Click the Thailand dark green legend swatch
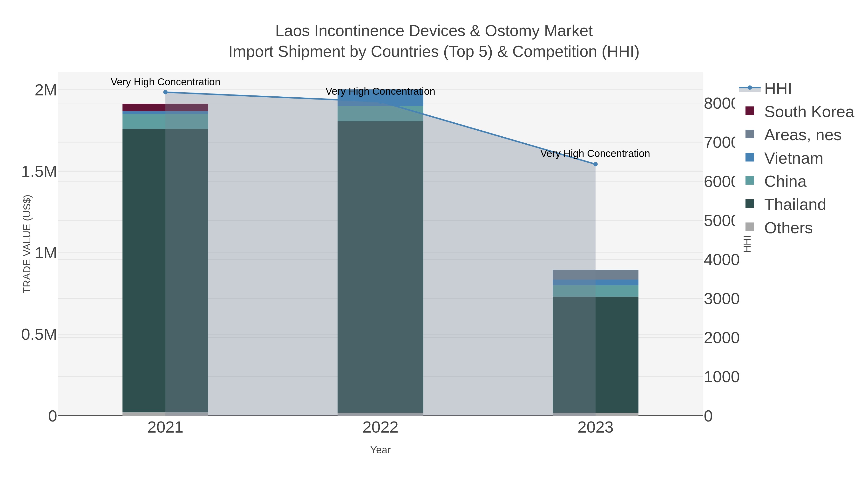The width and height of the screenshot is (868, 488). coord(750,204)
